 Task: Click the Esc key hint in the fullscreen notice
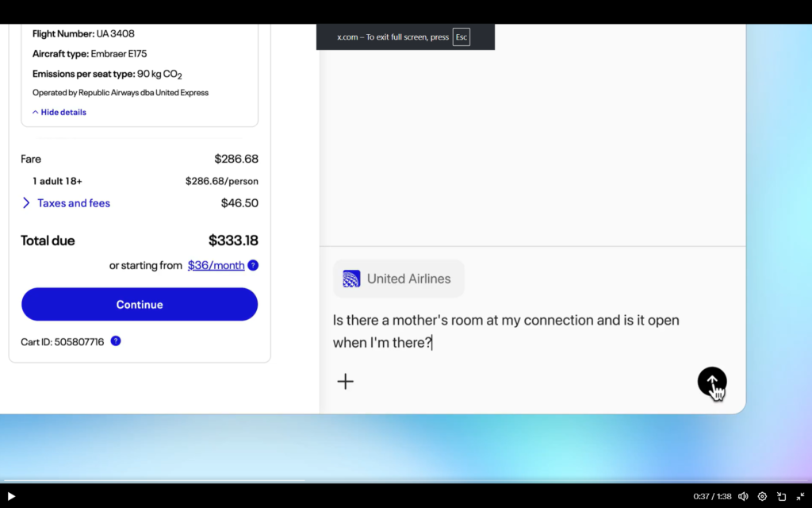(461, 37)
